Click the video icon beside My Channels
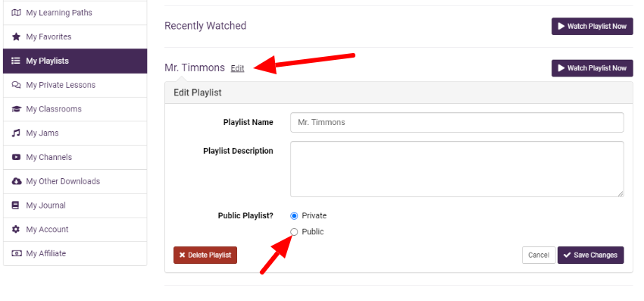Image resolution: width=644 pixels, height=301 pixels. click(16, 157)
